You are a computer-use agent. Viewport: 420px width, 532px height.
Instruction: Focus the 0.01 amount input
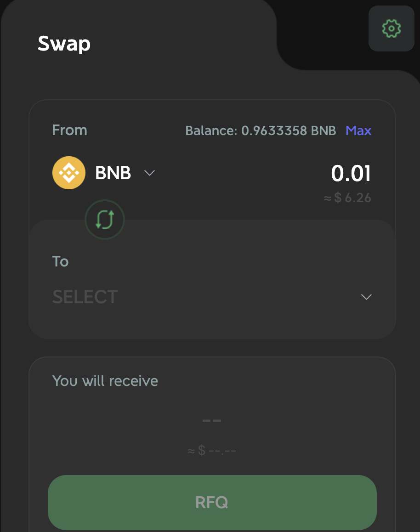point(351,173)
